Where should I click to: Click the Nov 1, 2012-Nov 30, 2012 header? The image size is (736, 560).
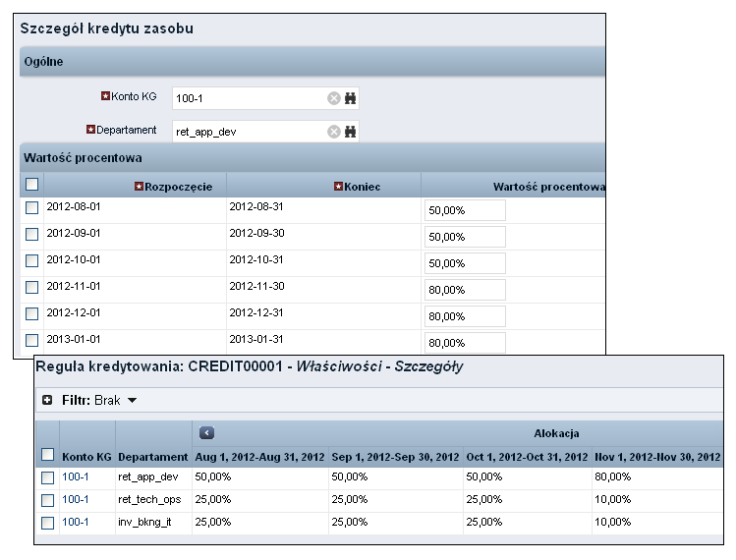point(657,457)
